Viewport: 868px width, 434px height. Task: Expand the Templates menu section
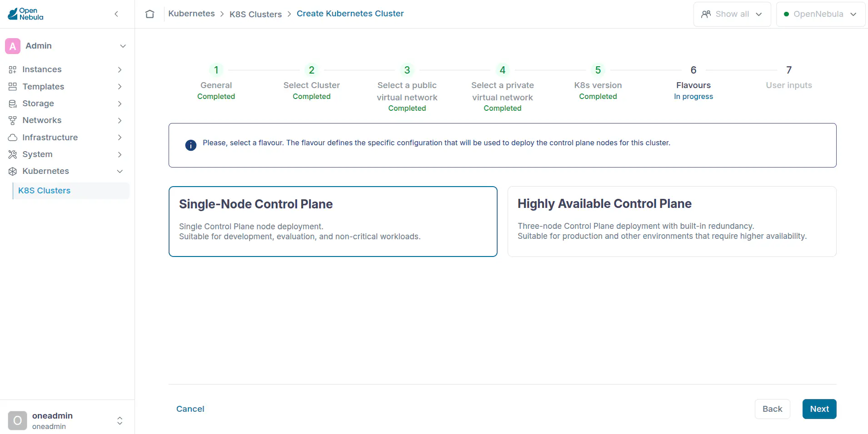[120, 86]
